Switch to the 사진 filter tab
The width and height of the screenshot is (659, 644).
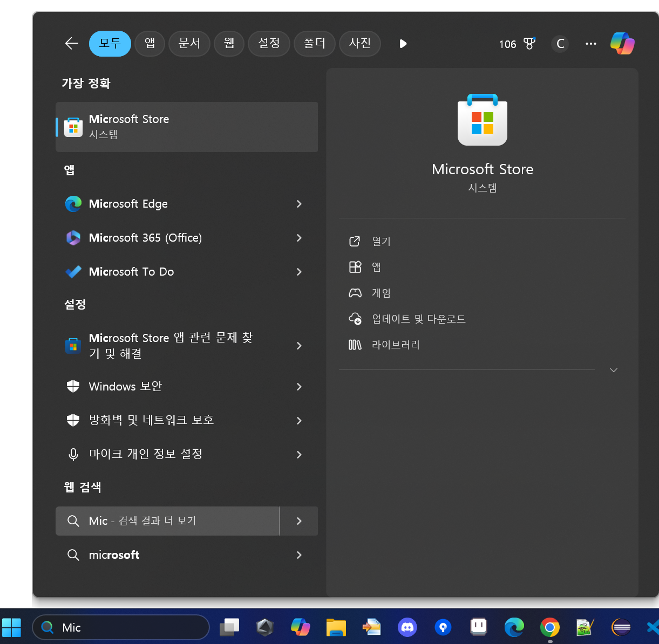point(360,44)
